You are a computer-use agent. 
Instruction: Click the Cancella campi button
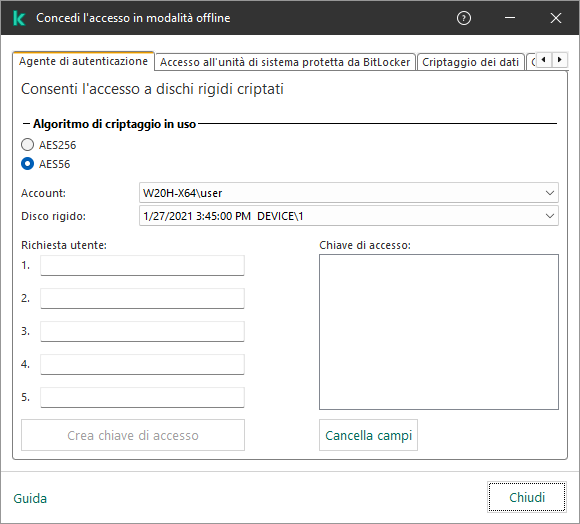pos(368,435)
